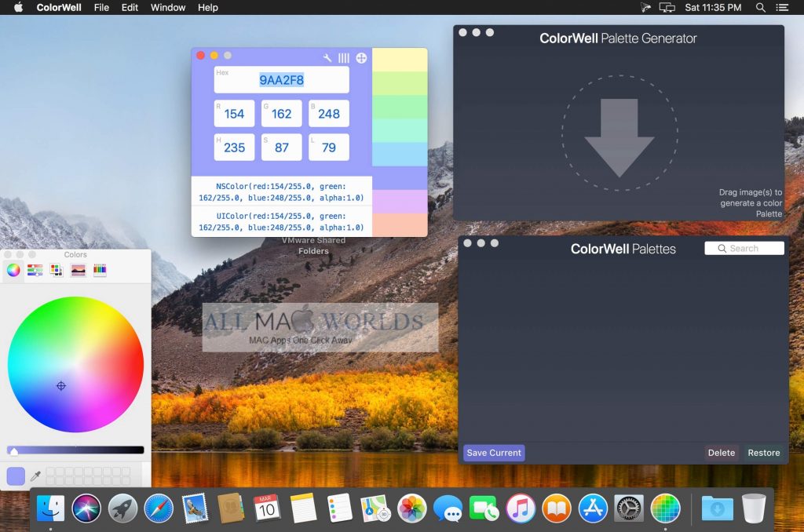Open Spotlight search in the menu bar

[x=761, y=7]
